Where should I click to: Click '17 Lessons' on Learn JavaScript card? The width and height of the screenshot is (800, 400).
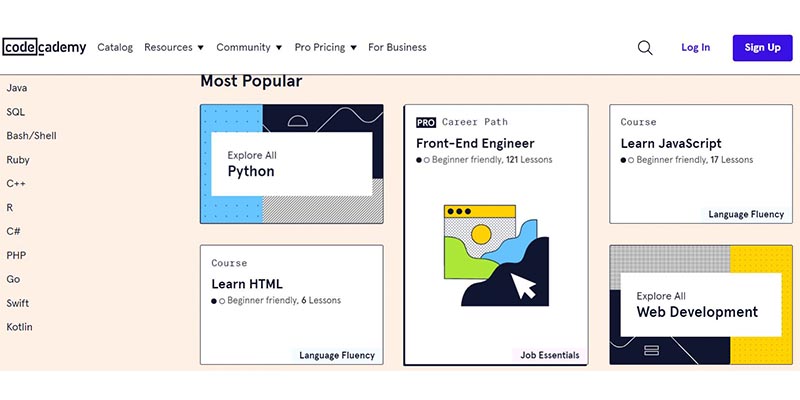tap(732, 160)
